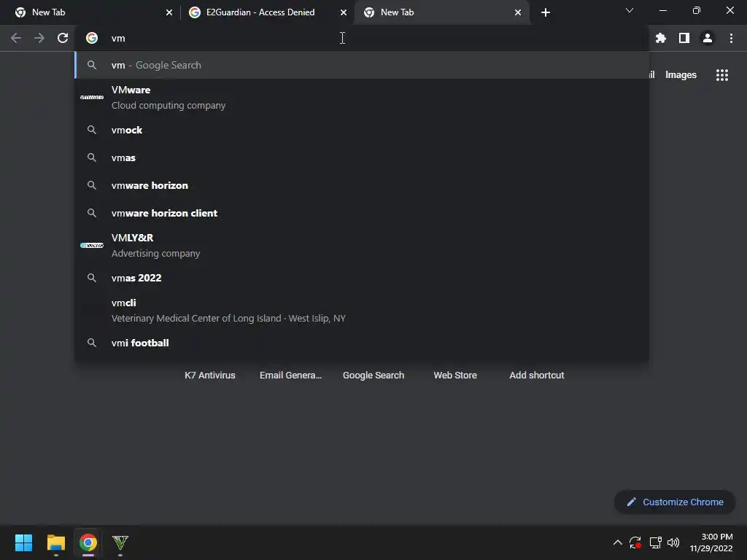Close the E2Guardian tab
This screenshot has height=560, width=747.
click(x=344, y=12)
